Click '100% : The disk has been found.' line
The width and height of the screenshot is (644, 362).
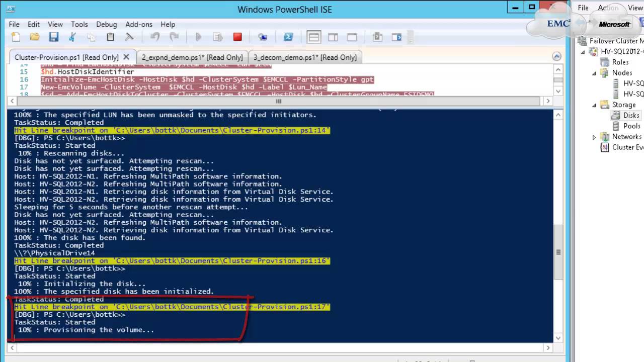pos(80,238)
